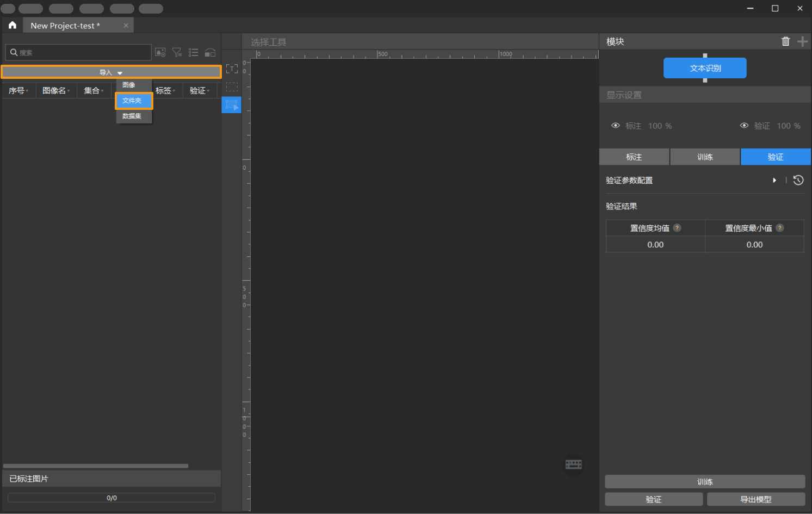Select the highlighted rectangle pointer tool
Viewport: 812px width, 514px height.
point(232,105)
